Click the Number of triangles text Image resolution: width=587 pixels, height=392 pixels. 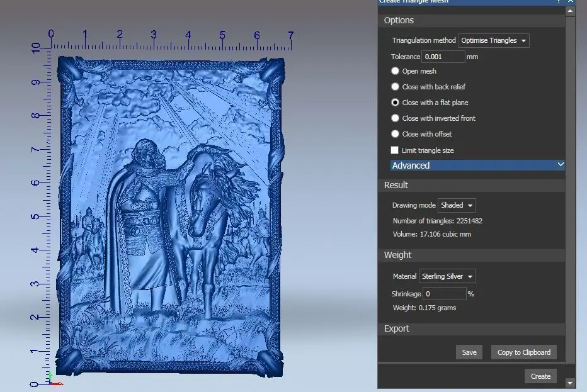[x=438, y=221]
